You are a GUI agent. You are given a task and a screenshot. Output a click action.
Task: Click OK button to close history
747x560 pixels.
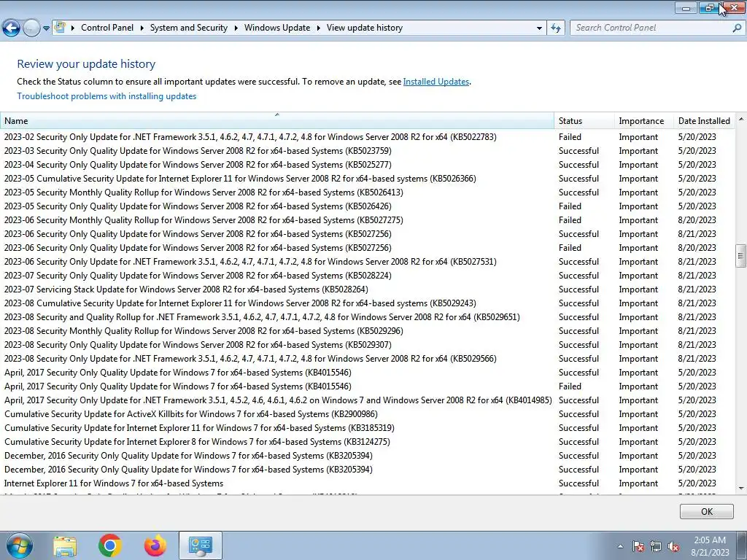(x=706, y=511)
